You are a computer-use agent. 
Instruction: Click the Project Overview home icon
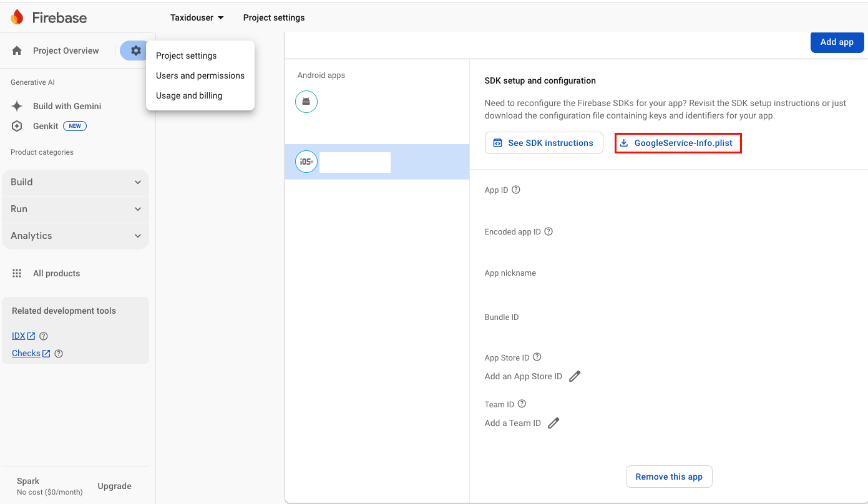click(x=17, y=51)
